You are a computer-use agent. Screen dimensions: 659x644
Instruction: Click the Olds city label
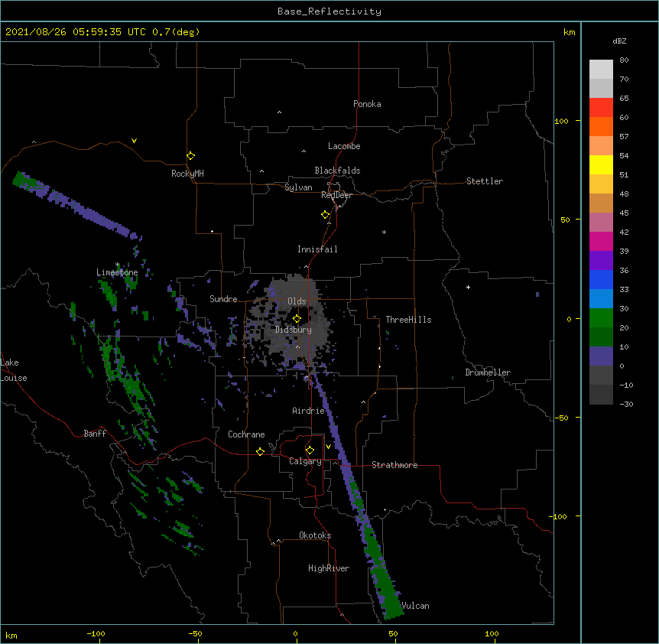point(297,301)
